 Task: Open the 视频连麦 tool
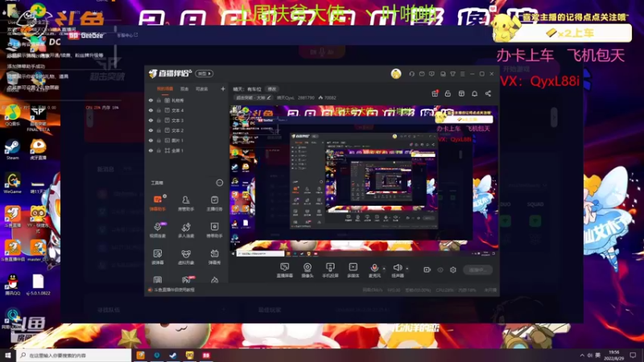pyautogui.click(x=158, y=230)
